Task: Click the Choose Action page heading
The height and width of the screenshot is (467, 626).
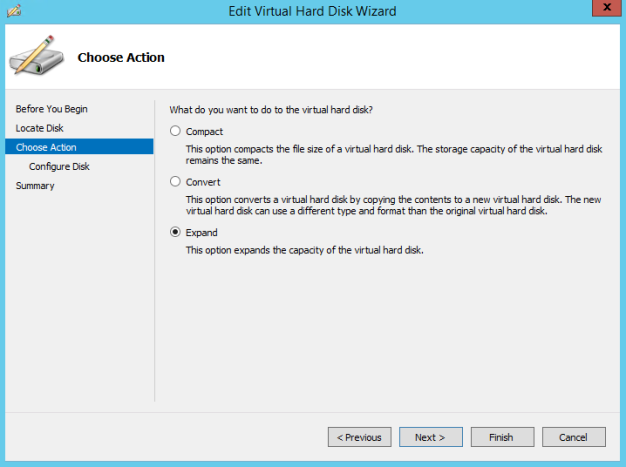Action: tap(121, 57)
